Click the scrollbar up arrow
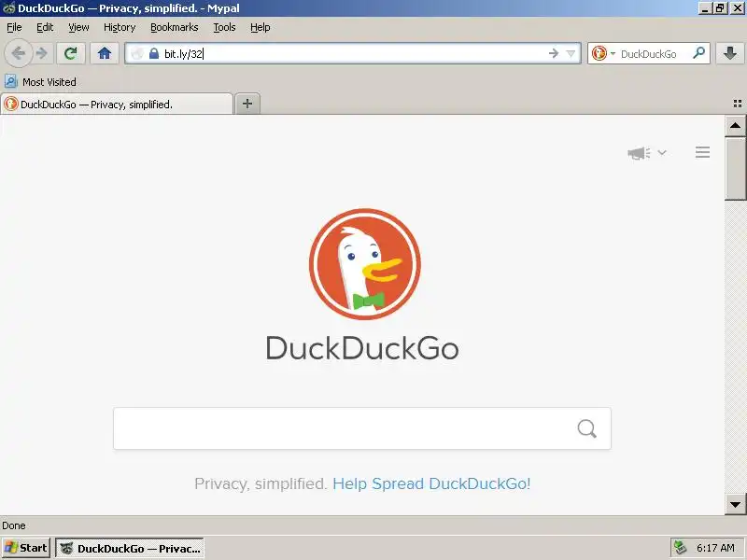 (x=735, y=126)
